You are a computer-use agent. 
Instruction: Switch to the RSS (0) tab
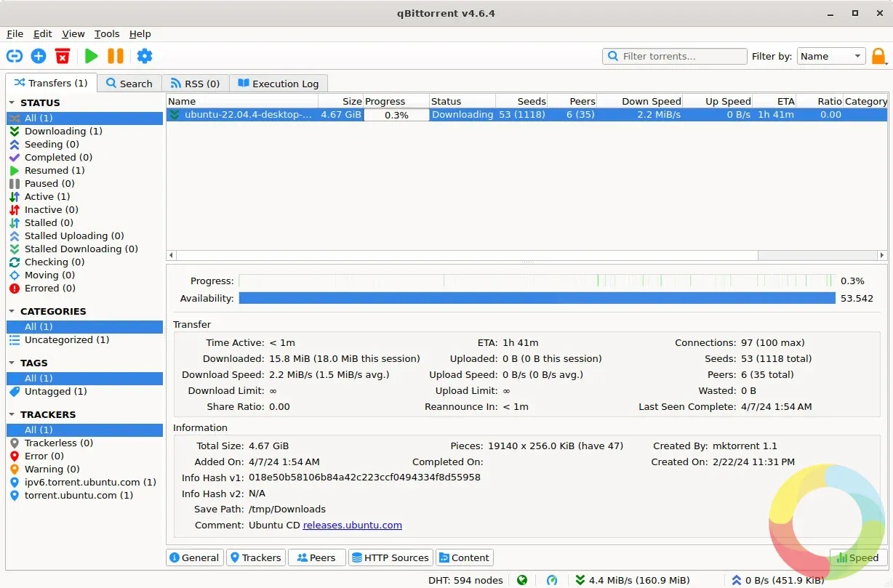[195, 84]
